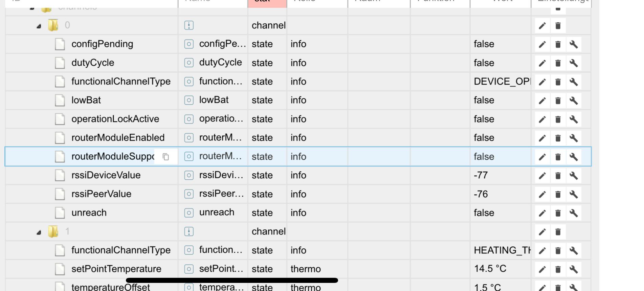Delete the channel 0 folder entry
644x291 pixels.
coord(558,26)
